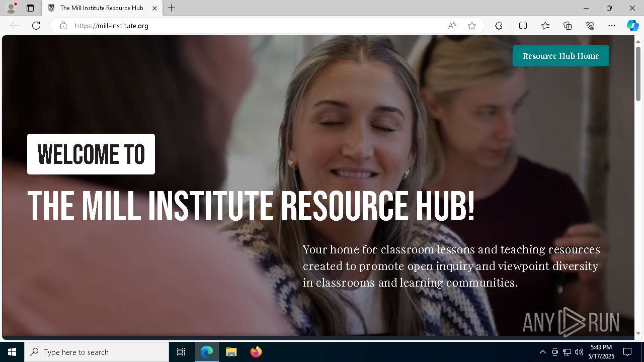Viewport: 644px width, 362px height.
Task: Click the WELCOME TO heading box
Action: pos(91,154)
